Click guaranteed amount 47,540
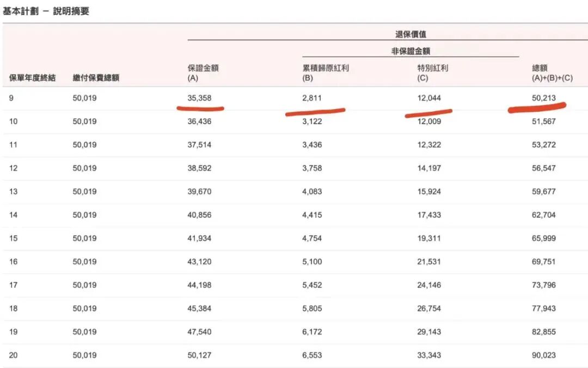 pos(199,331)
